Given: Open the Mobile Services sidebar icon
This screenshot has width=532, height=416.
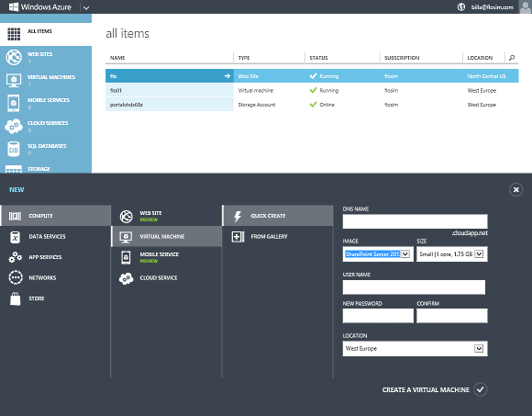Looking at the screenshot, I should [x=13, y=103].
